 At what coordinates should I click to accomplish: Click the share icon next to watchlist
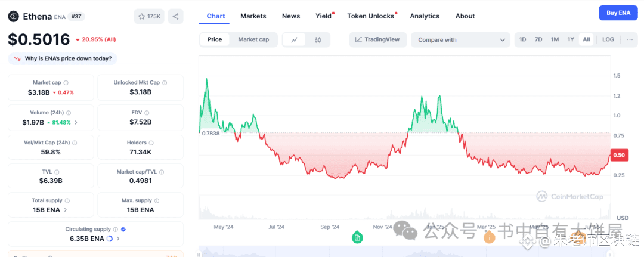click(175, 17)
